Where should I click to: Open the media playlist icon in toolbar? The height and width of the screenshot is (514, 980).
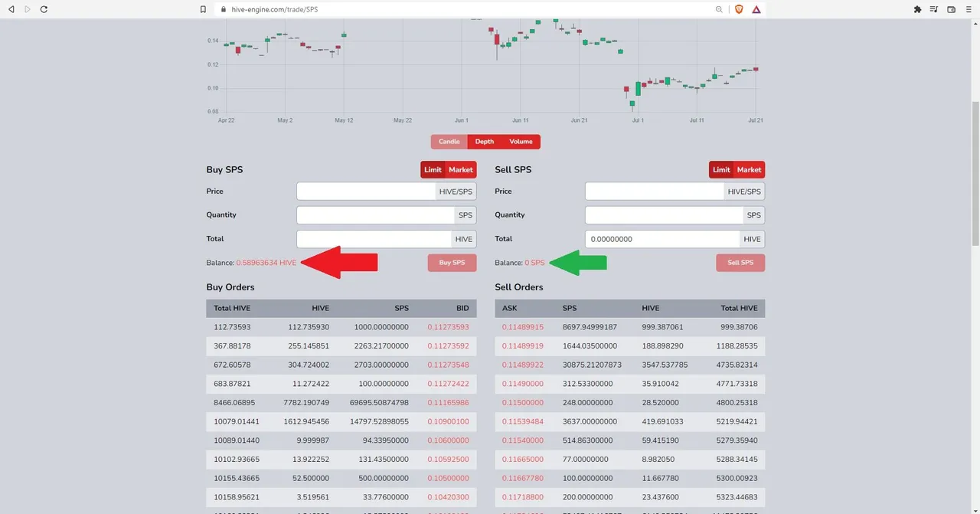pyautogui.click(x=934, y=9)
